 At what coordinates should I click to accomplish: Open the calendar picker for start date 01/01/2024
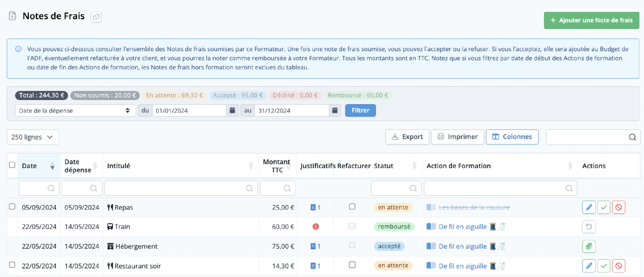tap(232, 110)
